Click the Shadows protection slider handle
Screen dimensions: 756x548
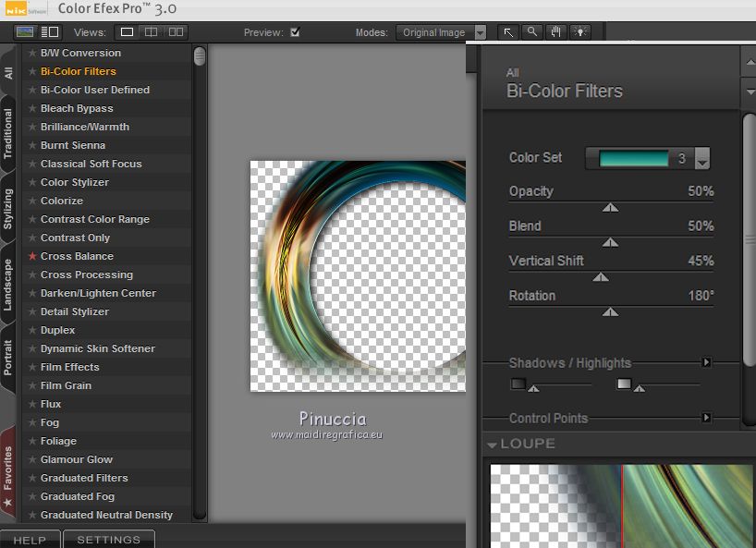[534, 388]
